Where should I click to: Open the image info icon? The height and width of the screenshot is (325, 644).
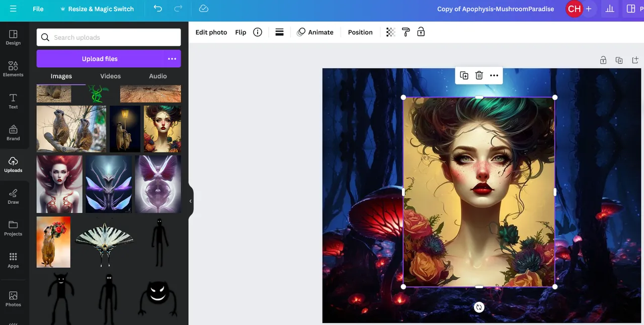coord(258,32)
